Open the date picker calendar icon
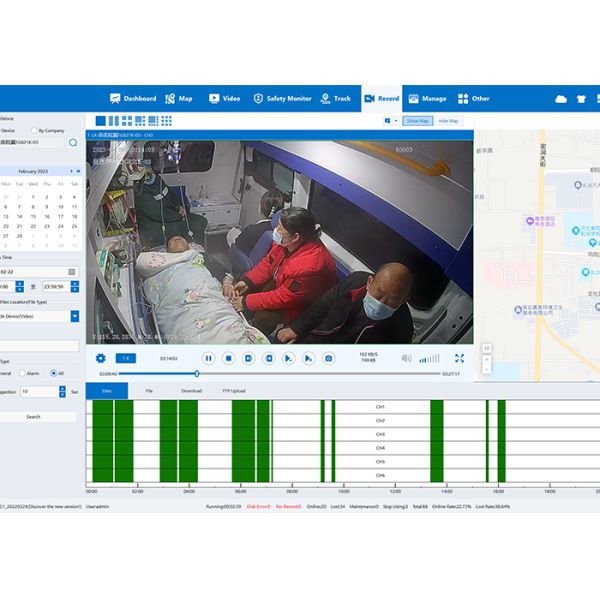The image size is (600, 600). (72, 271)
